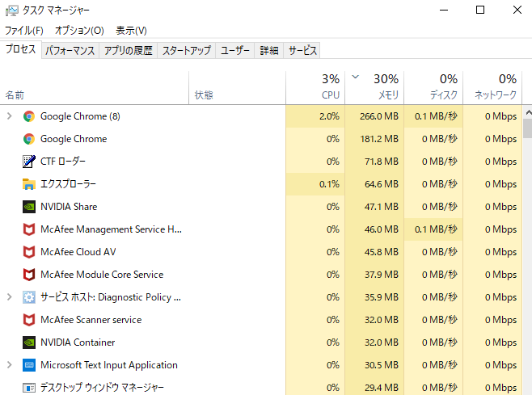Click the 47.1 MB memory cell

tap(374, 207)
